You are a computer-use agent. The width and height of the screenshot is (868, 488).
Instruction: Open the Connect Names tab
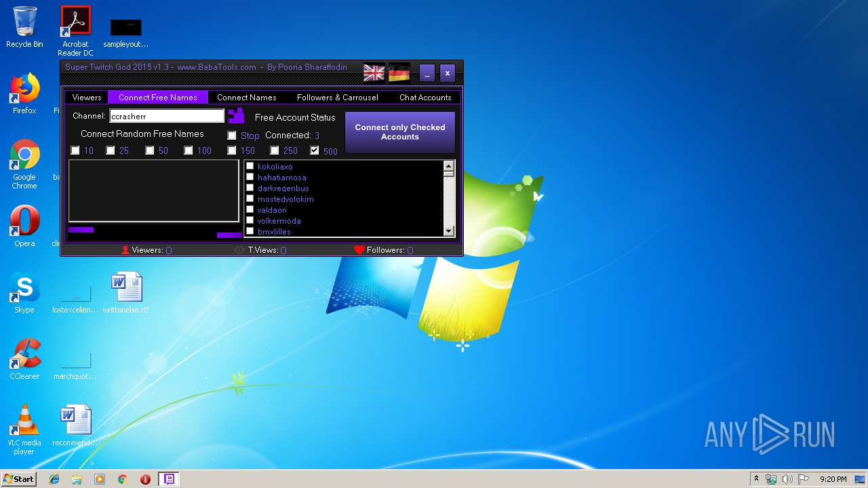[247, 98]
